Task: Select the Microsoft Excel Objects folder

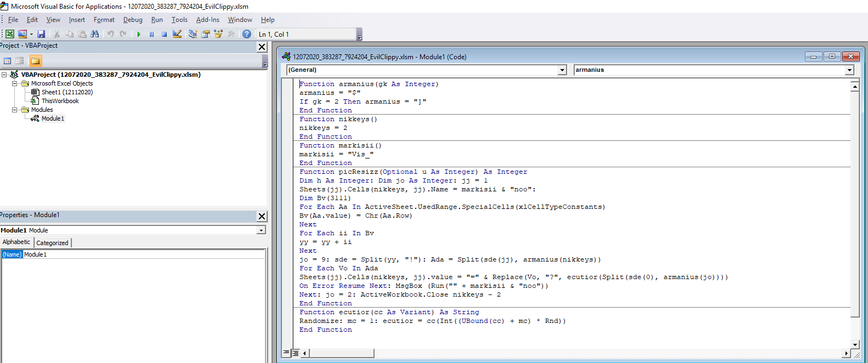Action: (x=62, y=83)
